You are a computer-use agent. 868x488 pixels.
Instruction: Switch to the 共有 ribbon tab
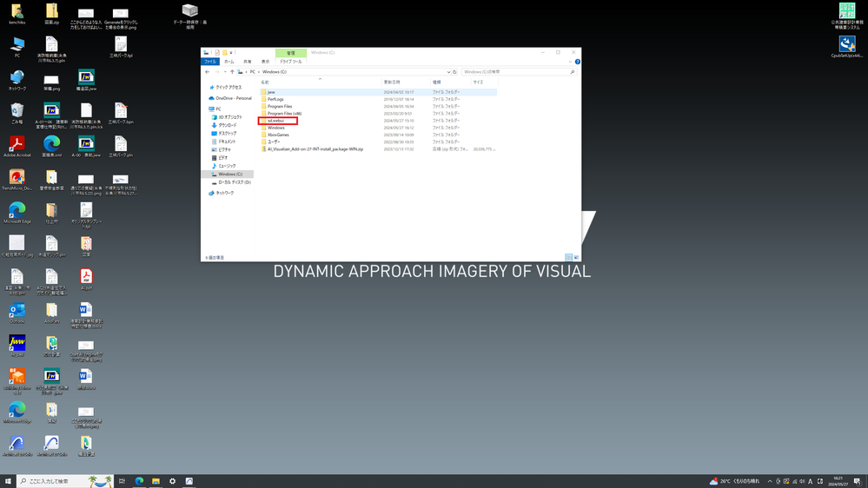pyautogui.click(x=248, y=62)
